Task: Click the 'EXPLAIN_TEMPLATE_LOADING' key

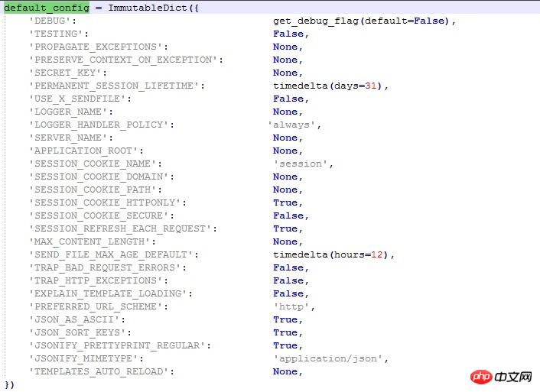Action: 108,294
